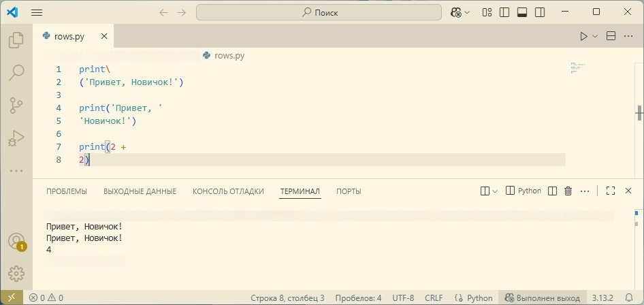
Task: Open the Source Control view
Action: [x=16, y=105]
